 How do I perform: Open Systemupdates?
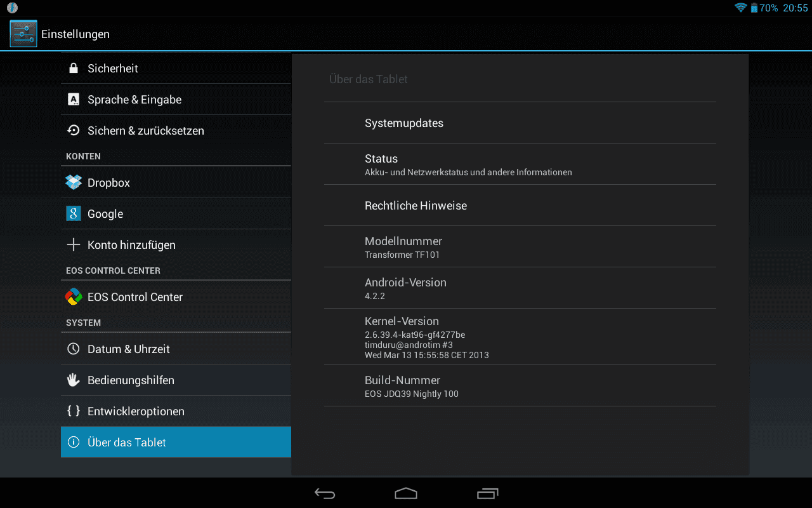(x=520, y=123)
